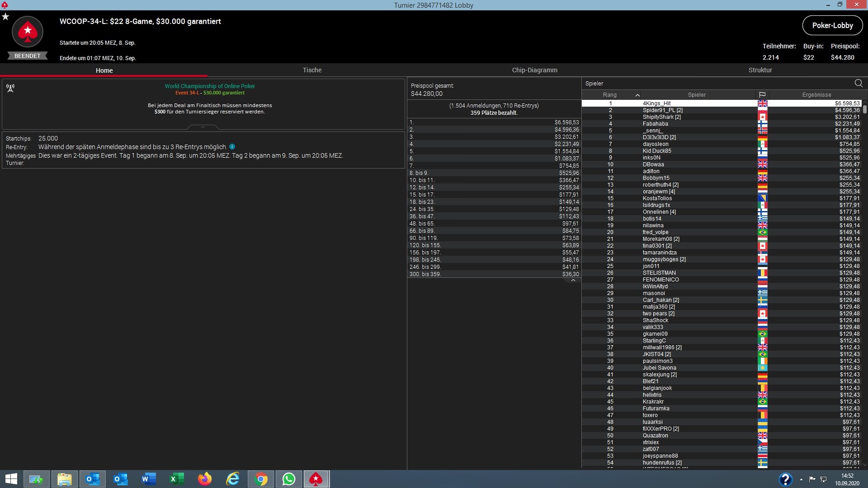This screenshot has width=868, height=488.
Task: Collapse the payout list chevron
Action: pyautogui.click(x=573, y=280)
